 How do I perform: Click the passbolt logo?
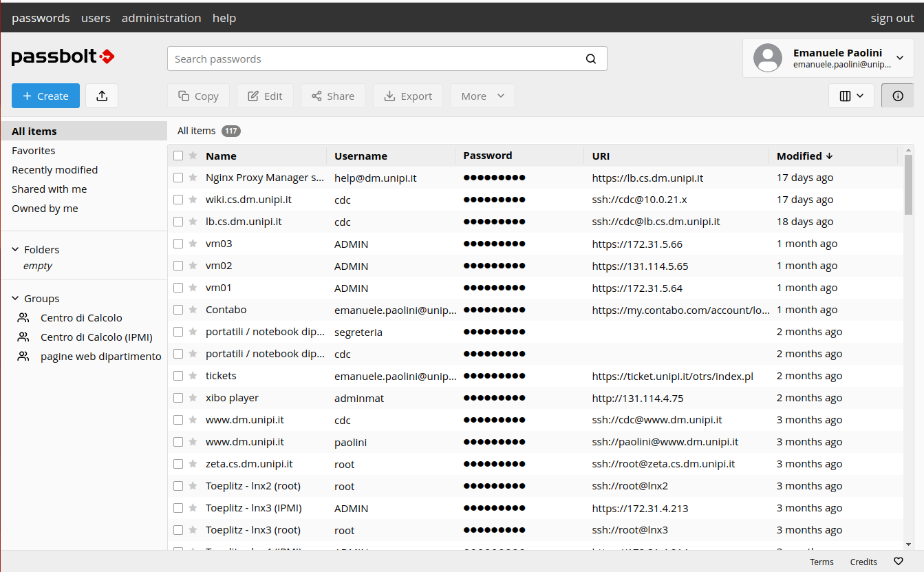pyautogui.click(x=63, y=57)
